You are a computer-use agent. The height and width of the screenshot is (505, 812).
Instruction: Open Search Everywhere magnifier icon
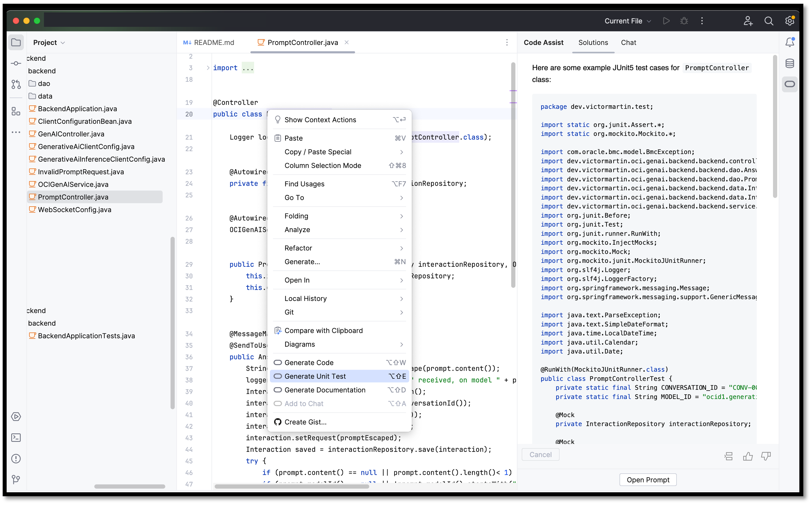(769, 21)
